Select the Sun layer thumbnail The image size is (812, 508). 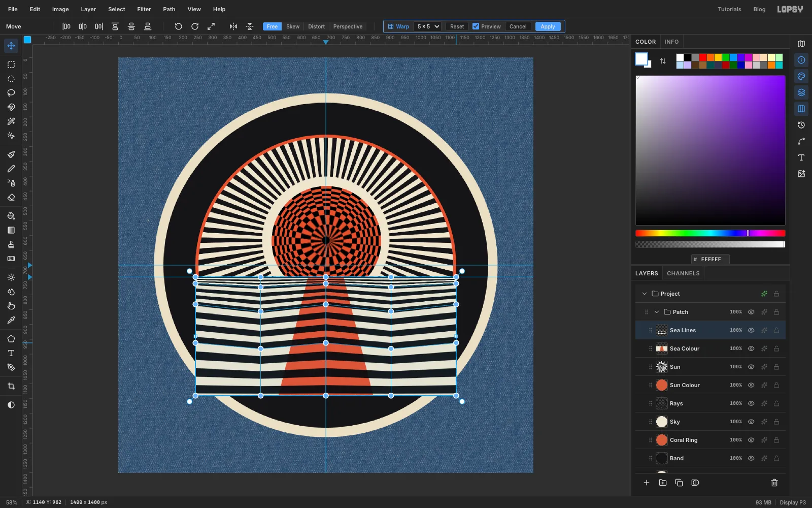[x=662, y=367]
